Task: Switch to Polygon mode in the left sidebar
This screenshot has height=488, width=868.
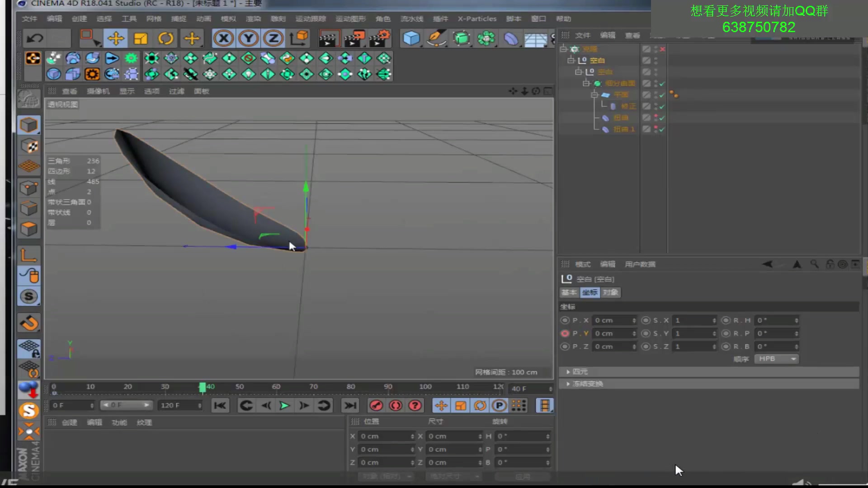Action: (29, 229)
